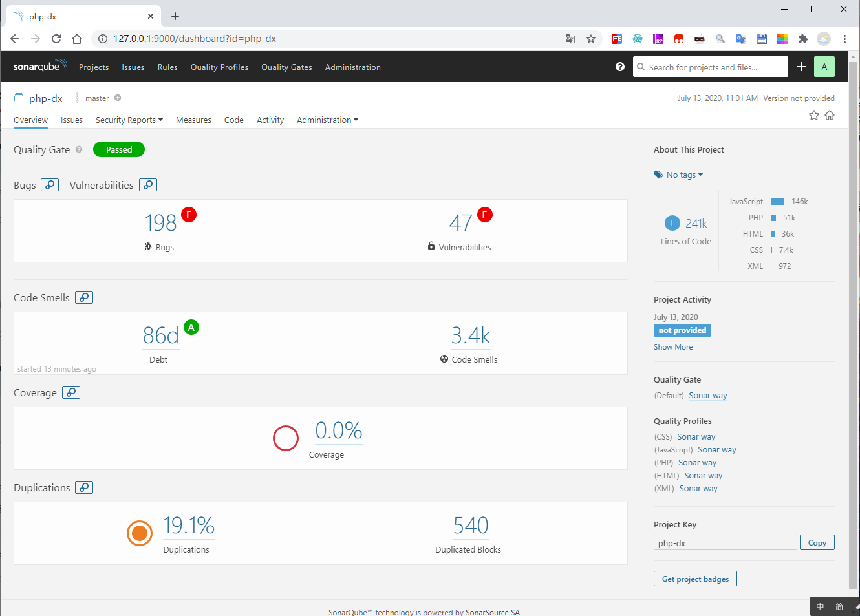Click the coverage donut chart
Image resolution: width=860 pixels, height=616 pixels.
(286, 438)
